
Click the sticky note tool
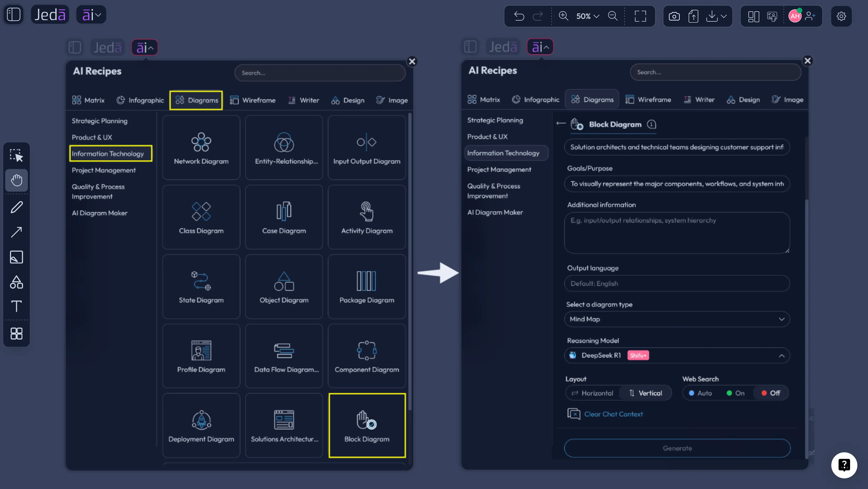16,257
